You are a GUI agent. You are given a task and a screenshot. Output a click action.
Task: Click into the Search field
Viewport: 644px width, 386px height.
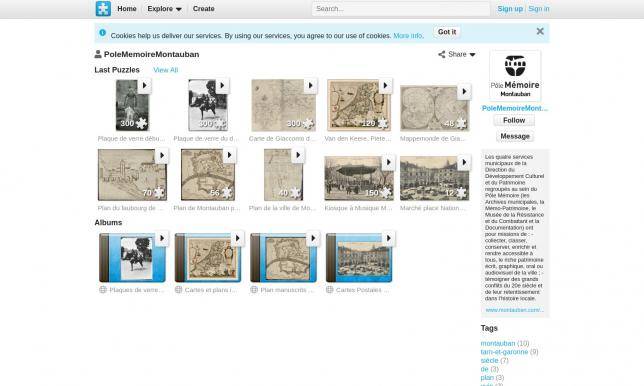click(x=401, y=9)
